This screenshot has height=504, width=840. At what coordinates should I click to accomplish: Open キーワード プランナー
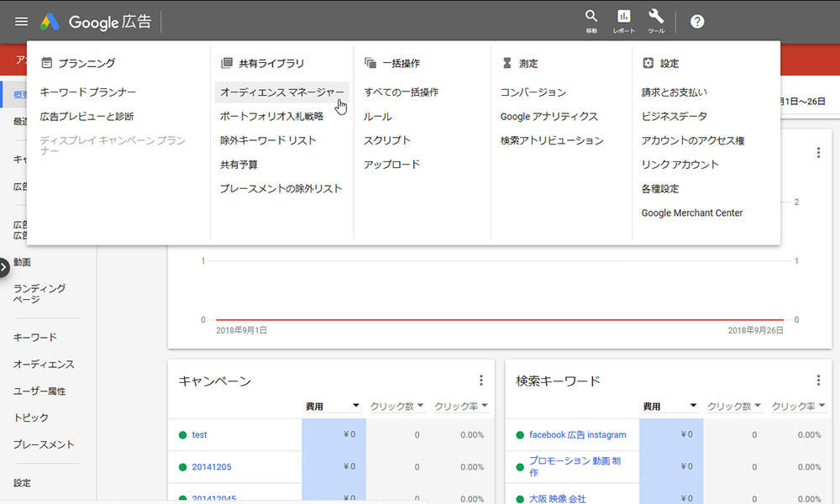pos(88,92)
